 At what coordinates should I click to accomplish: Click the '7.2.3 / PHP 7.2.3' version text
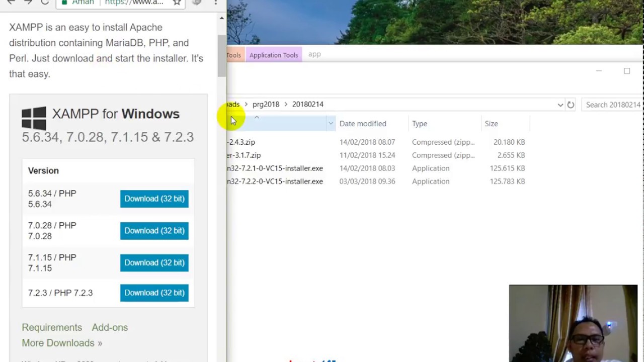point(60,293)
